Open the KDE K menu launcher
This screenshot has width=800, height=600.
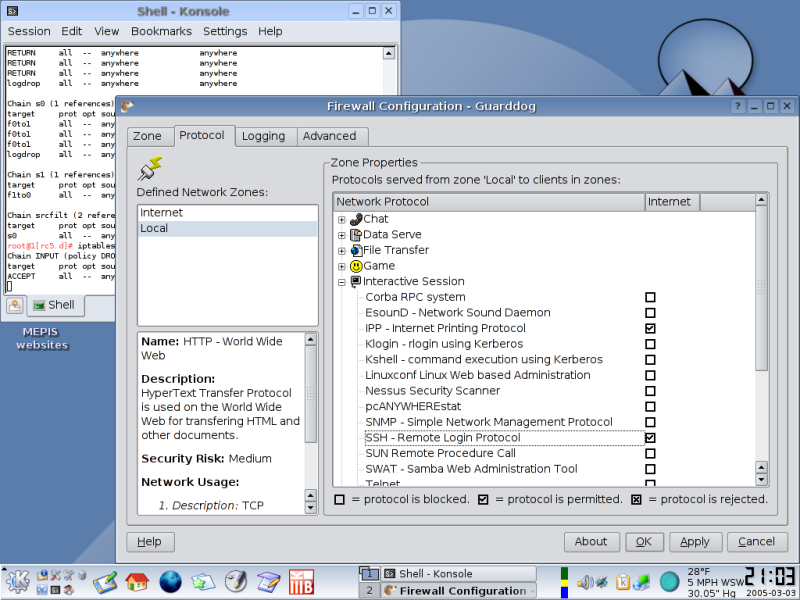(x=17, y=581)
